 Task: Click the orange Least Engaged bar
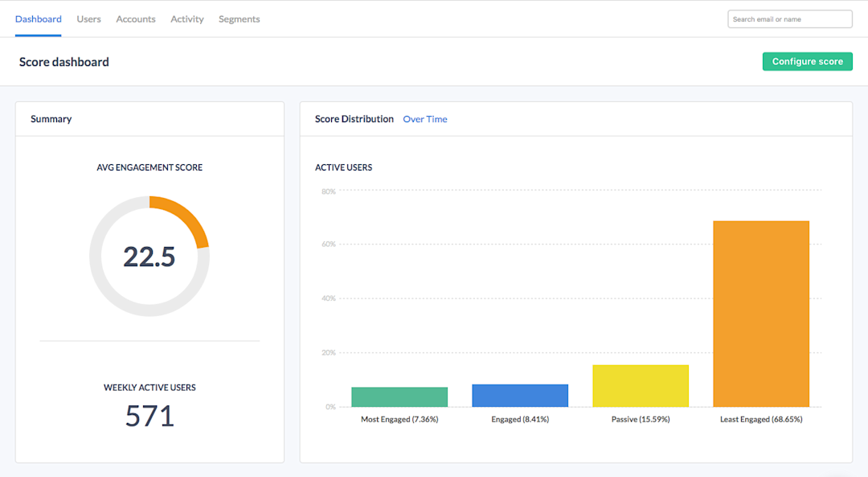pos(761,315)
